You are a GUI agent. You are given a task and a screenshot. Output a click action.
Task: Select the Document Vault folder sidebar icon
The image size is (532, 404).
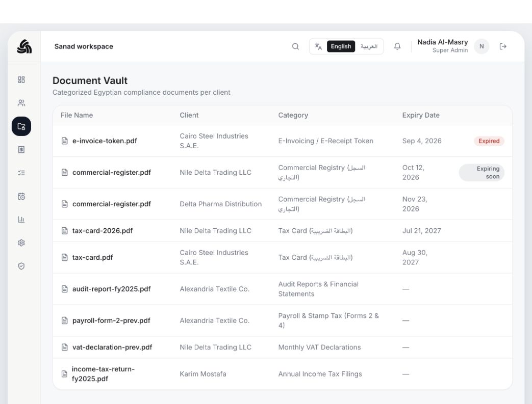21,126
